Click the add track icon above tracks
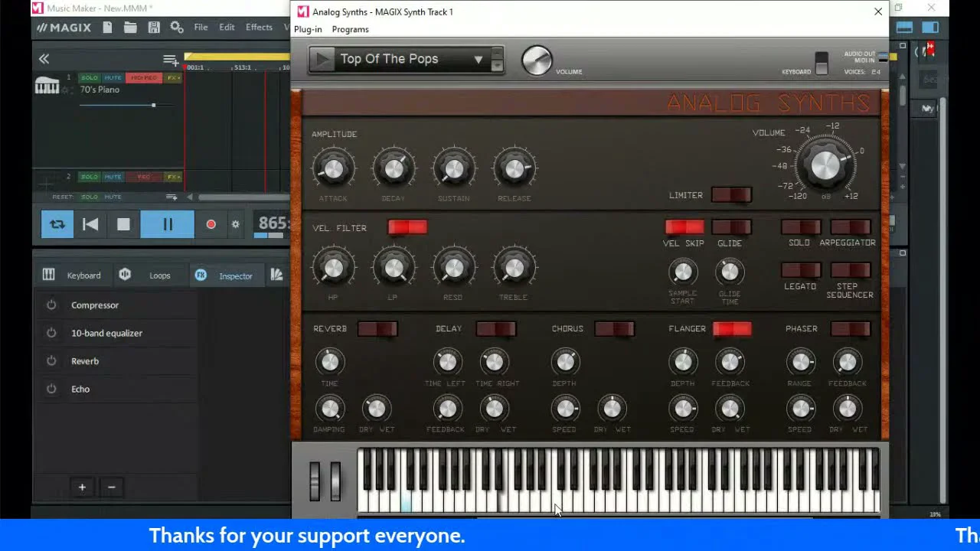 170,60
